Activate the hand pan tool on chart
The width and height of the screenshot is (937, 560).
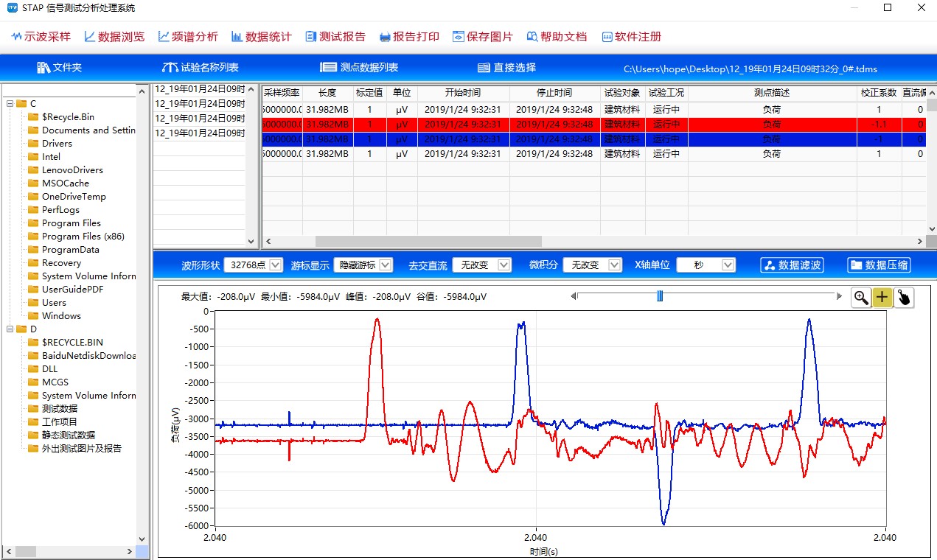click(904, 297)
